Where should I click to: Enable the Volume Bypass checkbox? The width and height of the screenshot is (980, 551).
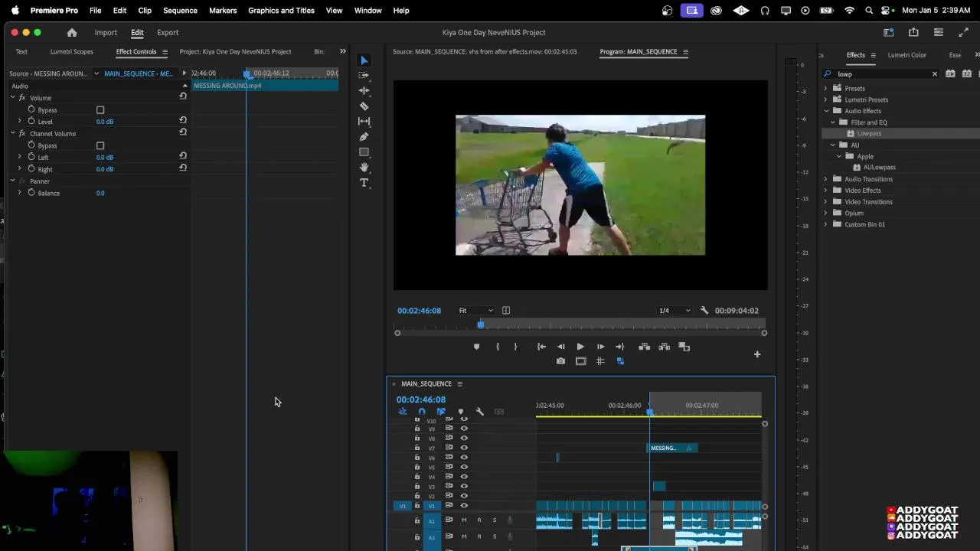point(100,110)
